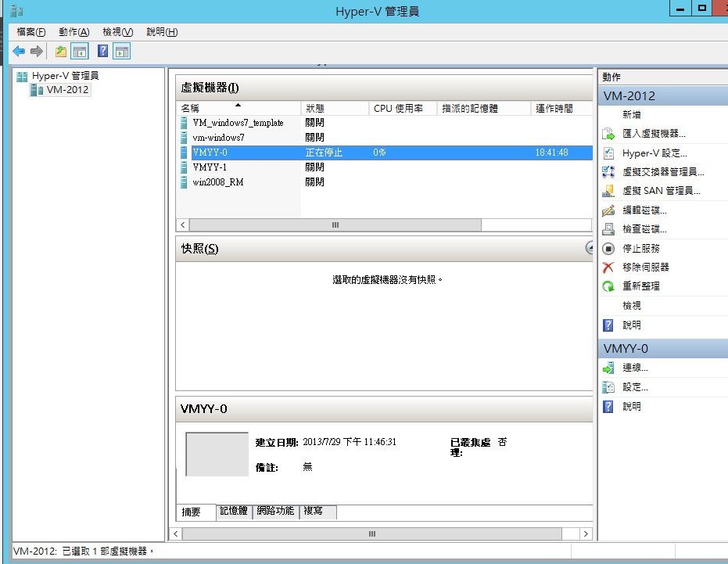Click the 運作時間 column header

pos(561,109)
